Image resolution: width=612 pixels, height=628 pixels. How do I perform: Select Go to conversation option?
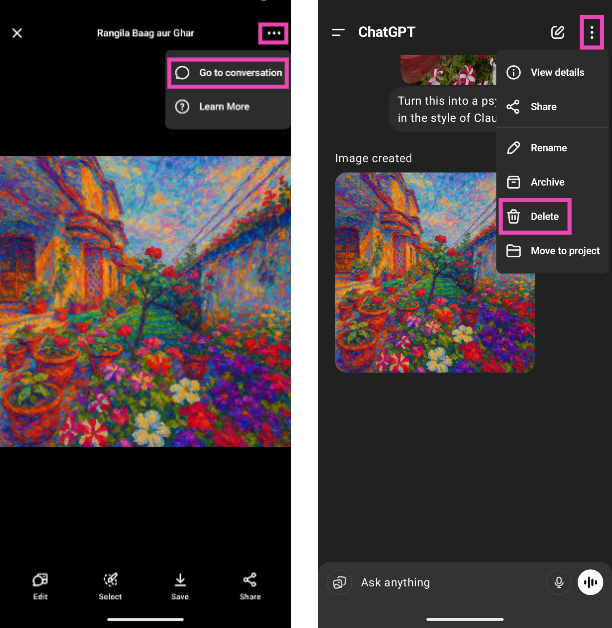pyautogui.click(x=228, y=73)
